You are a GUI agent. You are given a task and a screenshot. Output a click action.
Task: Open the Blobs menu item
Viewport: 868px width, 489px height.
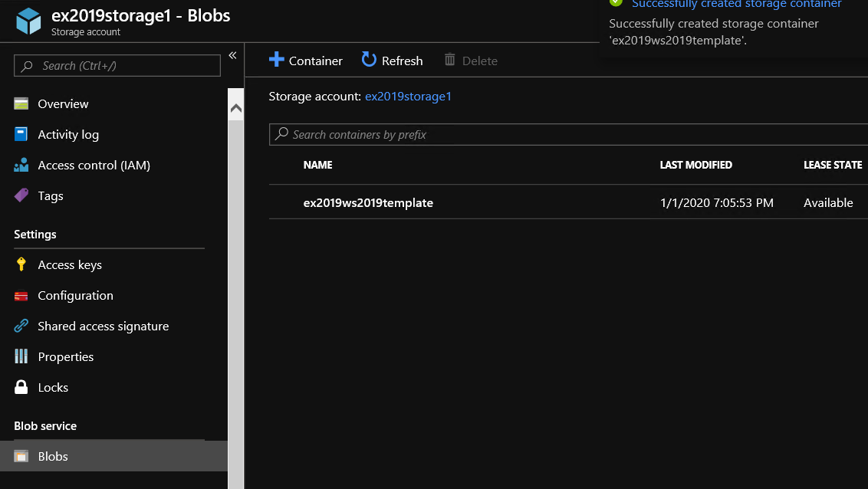pos(53,456)
